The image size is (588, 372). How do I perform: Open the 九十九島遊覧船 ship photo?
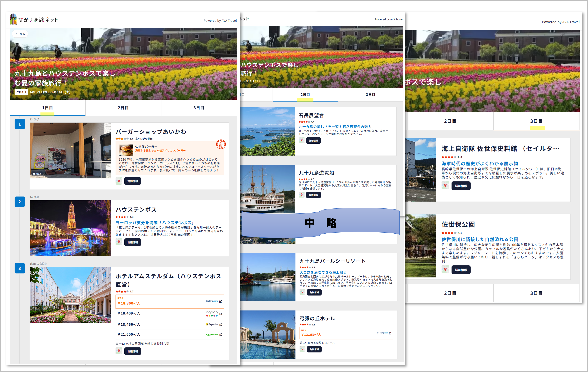267,189
